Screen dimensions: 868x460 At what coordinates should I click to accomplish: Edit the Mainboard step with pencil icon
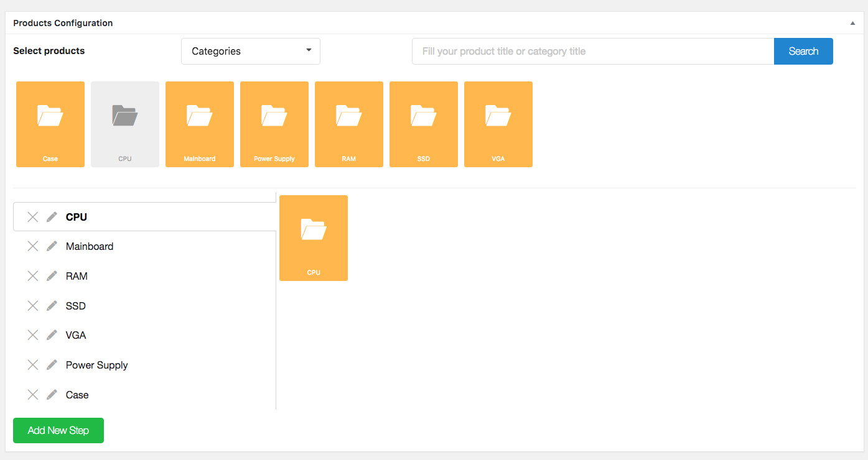pos(52,246)
